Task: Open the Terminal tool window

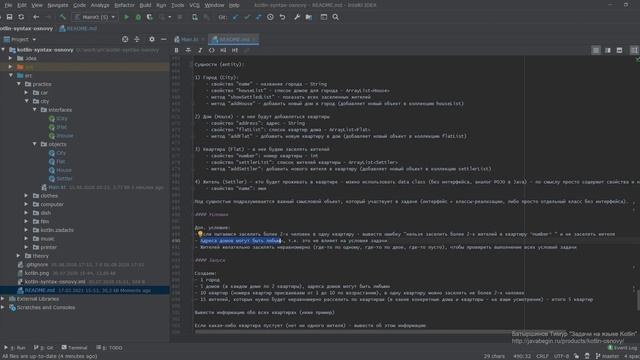Action: tap(74, 348)
